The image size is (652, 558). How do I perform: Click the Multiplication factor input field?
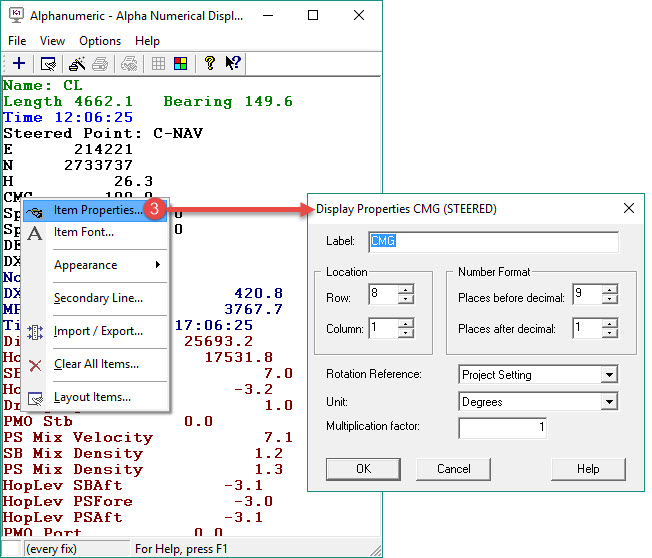point(503,428)
